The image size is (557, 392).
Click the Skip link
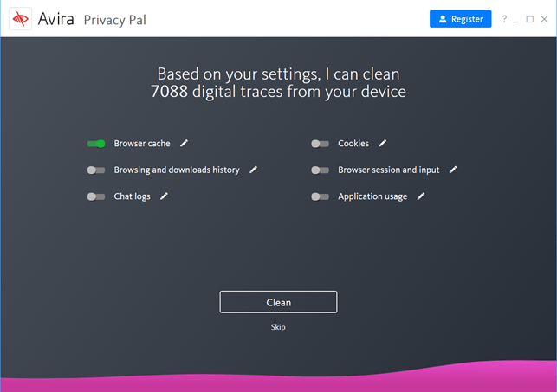point(278,327)
